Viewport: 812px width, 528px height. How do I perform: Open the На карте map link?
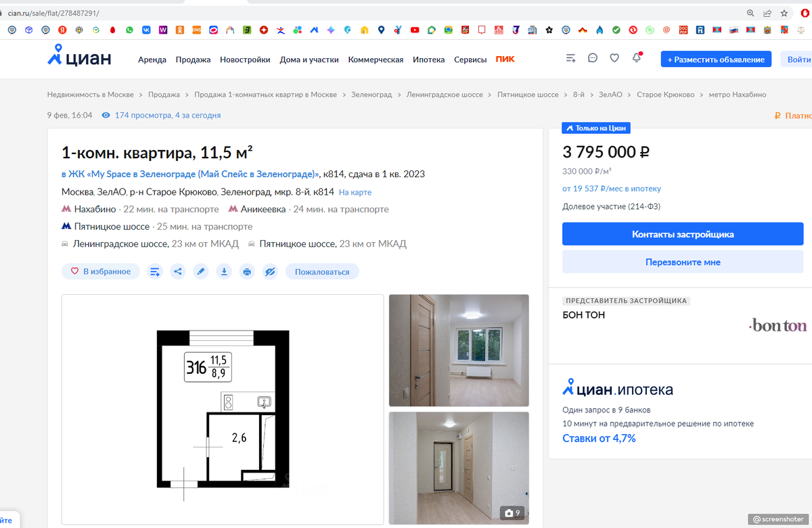click(x=355, y=193)
